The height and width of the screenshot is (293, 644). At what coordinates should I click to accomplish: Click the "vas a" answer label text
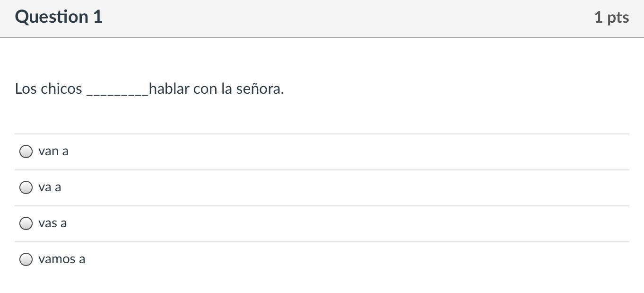click(52, 223)
